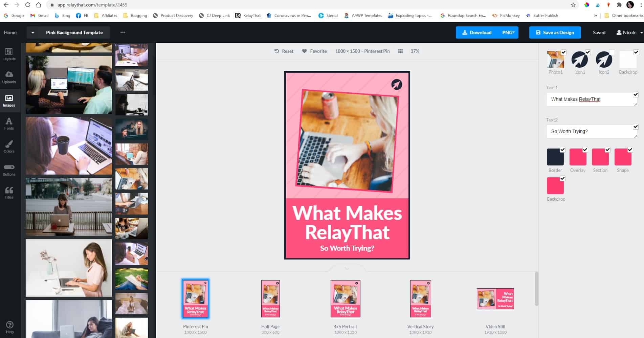Click the Icon2 paper plane thumbnail
Image resolution: width=644 pixels, height=338 pixels.
[604, 60]
